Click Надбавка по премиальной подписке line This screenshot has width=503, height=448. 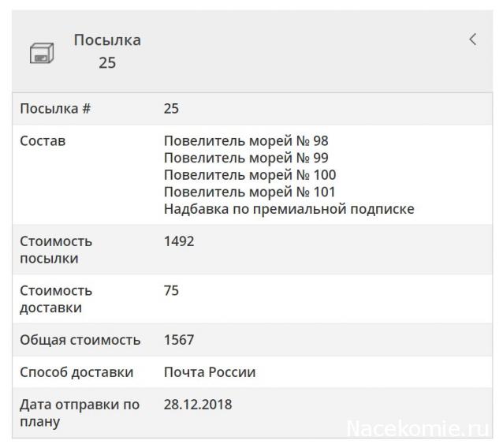[x=289, y=209]
